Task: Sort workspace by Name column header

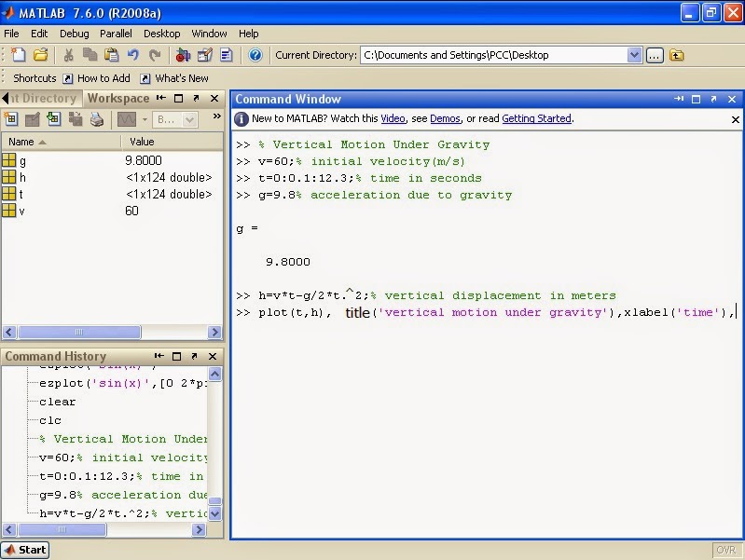Action: (62, 142)
